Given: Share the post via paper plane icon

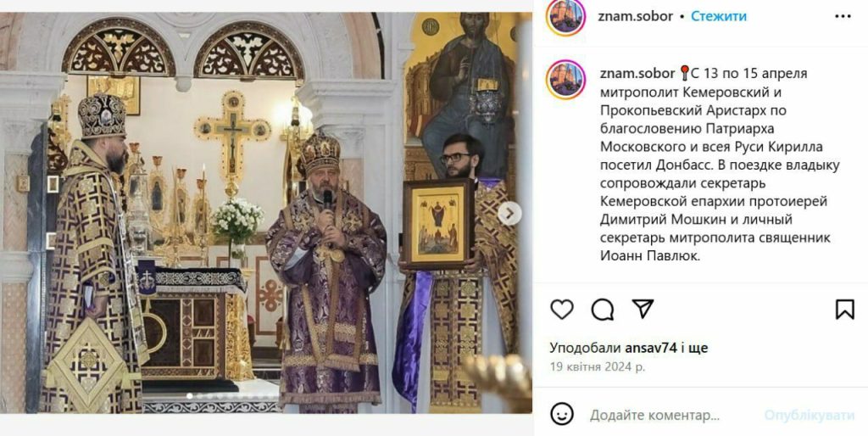Looking at the screenshot, I should point(643,309).
